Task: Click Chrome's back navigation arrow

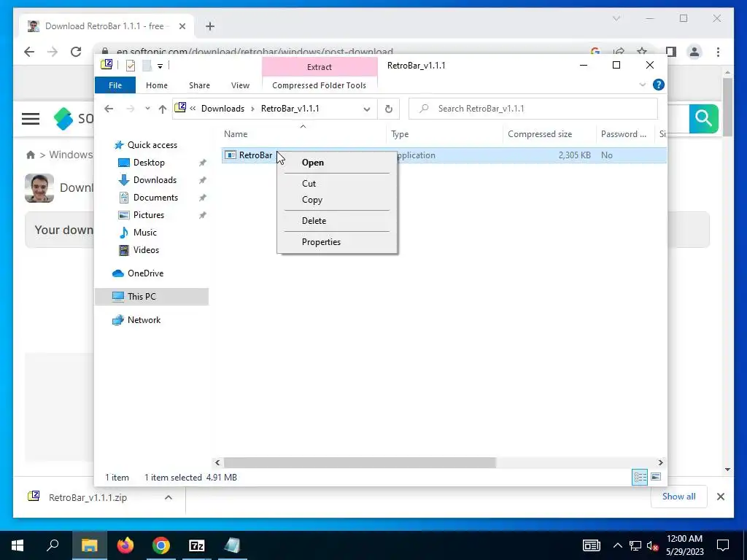Action: (x=29, y=52)
